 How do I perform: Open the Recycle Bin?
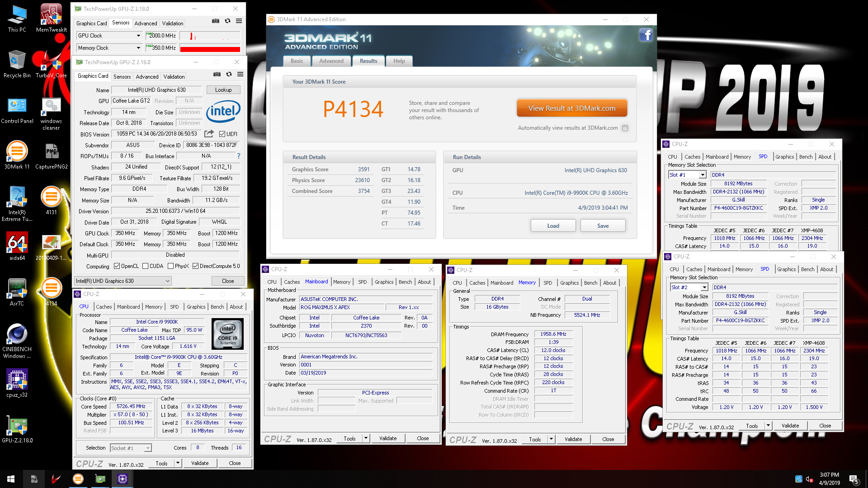17,64
